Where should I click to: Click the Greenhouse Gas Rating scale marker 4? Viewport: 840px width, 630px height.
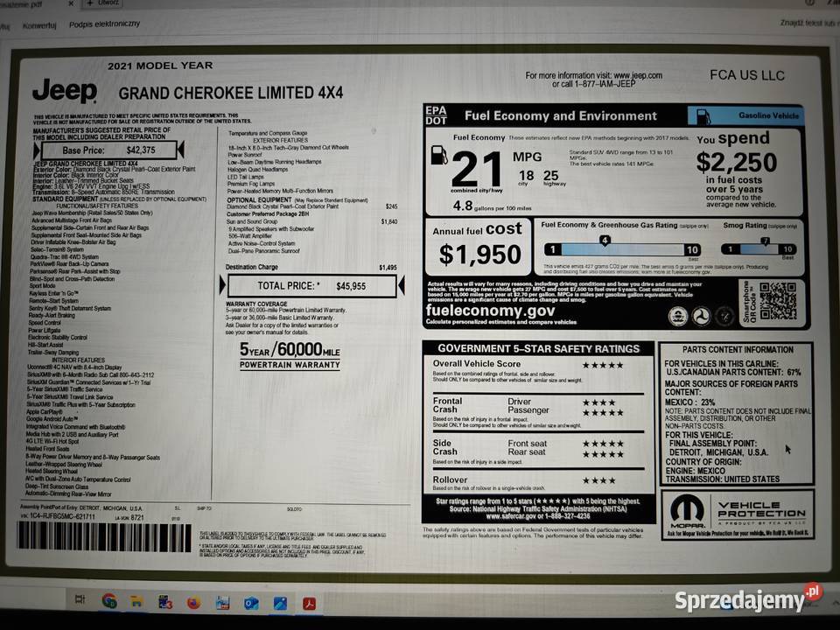605,241
